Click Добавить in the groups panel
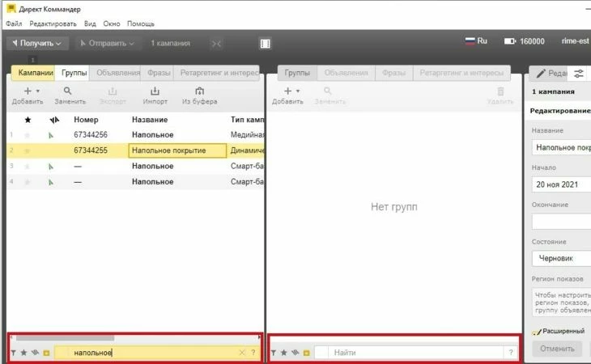The width and height of the screenshot is (591, 364). pos(287,95)
